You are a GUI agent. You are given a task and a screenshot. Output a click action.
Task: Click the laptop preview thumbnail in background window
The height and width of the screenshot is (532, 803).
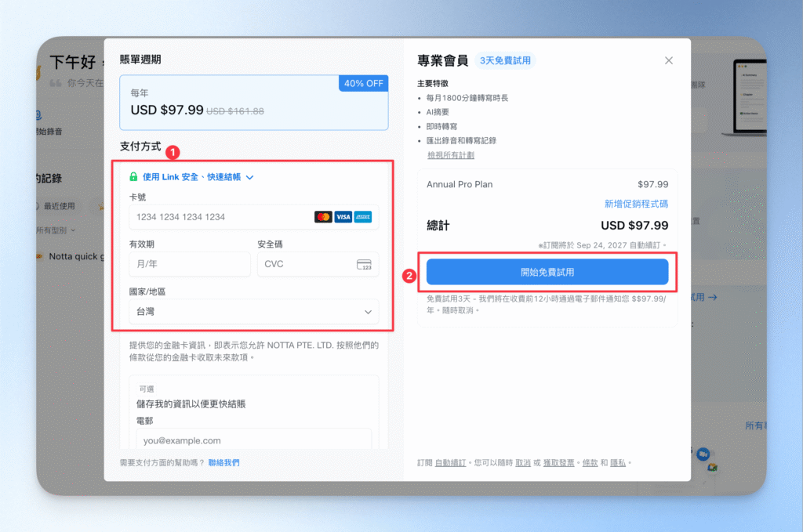click(x=747, y=98)
